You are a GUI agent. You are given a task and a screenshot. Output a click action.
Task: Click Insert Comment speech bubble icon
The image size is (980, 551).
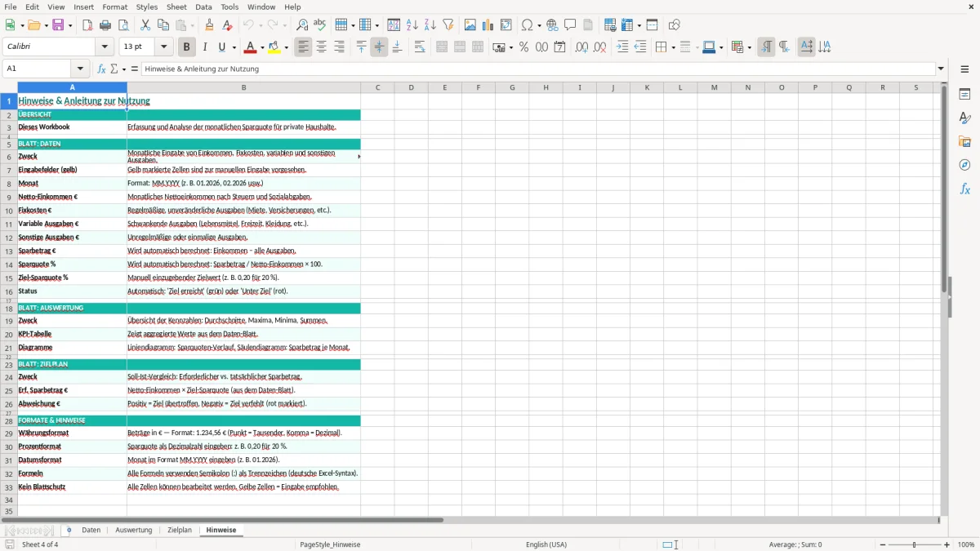point(570,25)
